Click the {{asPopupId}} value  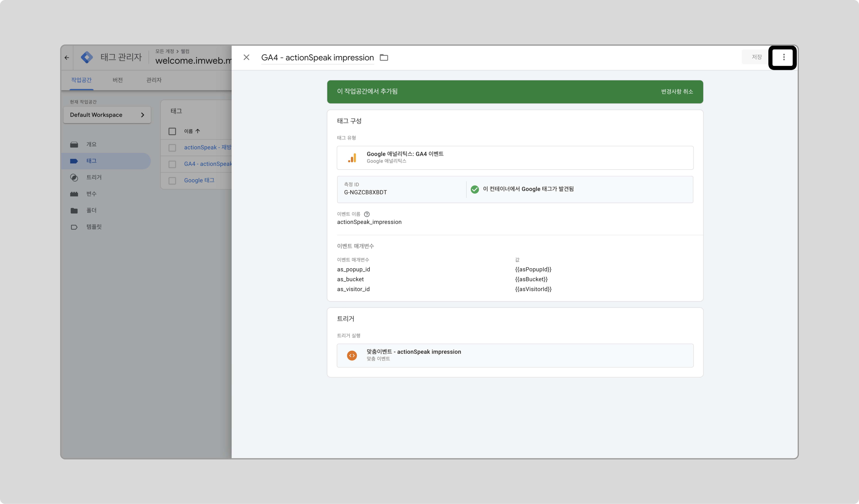(x=533, y=270)
